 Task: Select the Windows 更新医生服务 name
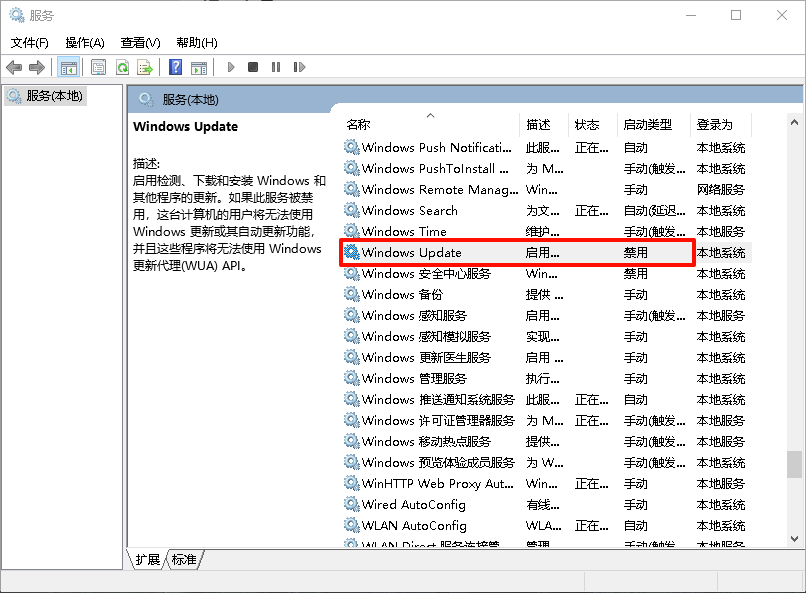(x=426, y=358)
